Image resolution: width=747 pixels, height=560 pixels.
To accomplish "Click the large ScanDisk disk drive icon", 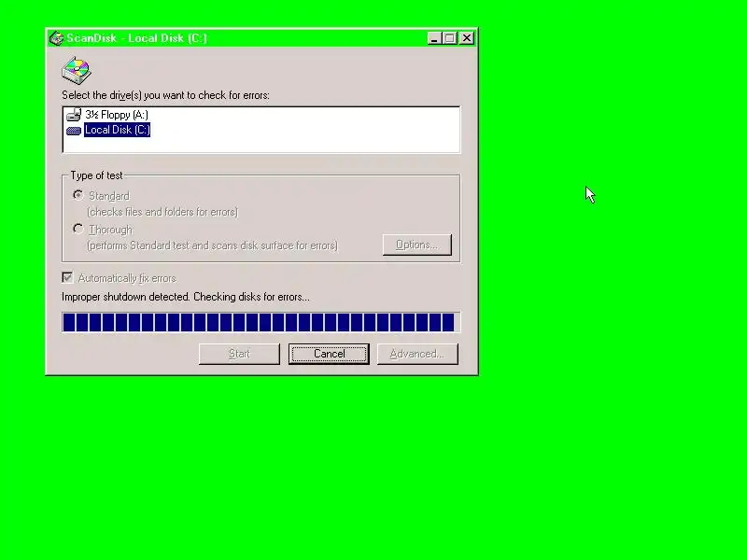I will pyautogui.click(x=77, y=70).
